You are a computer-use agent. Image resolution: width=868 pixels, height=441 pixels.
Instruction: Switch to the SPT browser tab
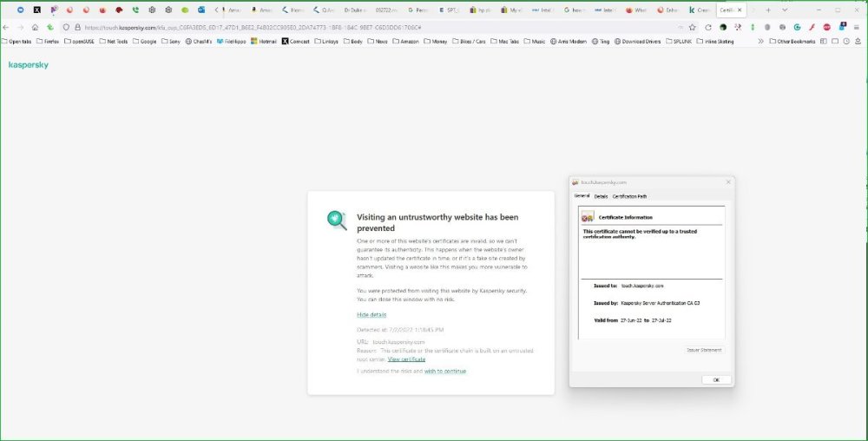click(449, 10)
